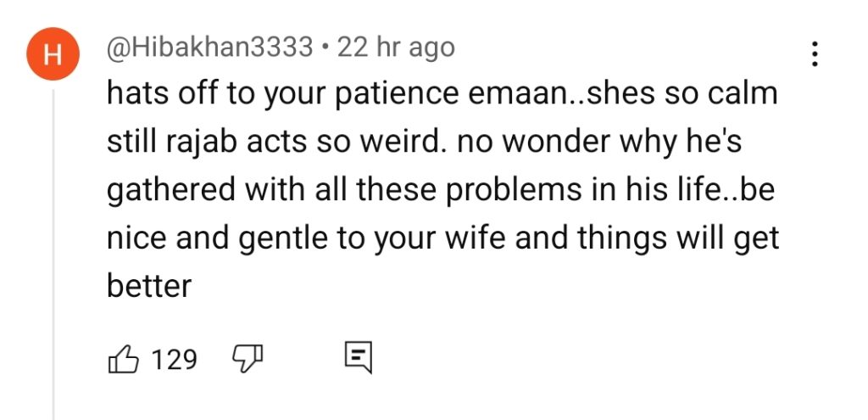
Task: Open the @Hibakhan3333 channel link
Action: [210, 48]
